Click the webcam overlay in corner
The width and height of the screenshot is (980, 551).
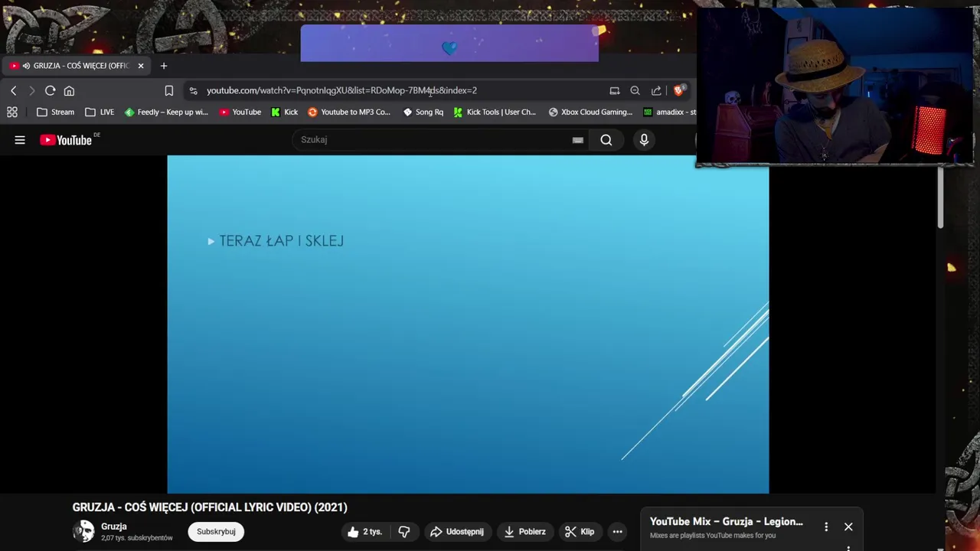[x=835, y=86]
